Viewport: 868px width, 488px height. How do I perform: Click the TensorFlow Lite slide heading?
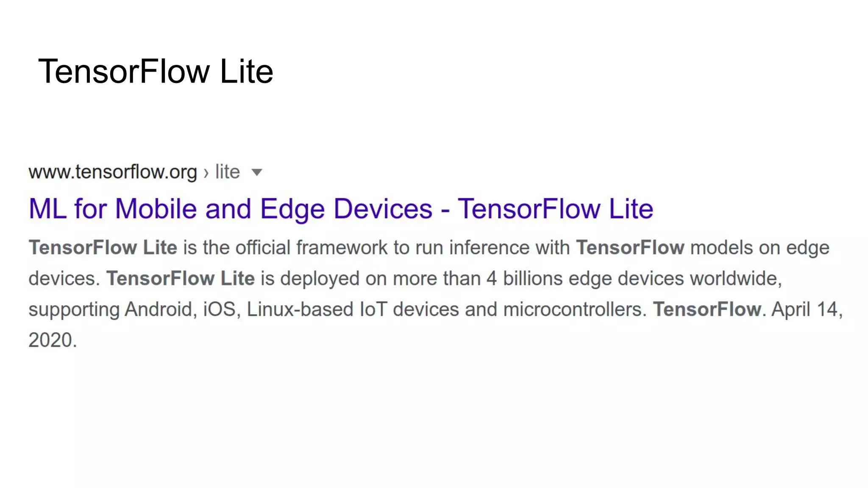156,71
